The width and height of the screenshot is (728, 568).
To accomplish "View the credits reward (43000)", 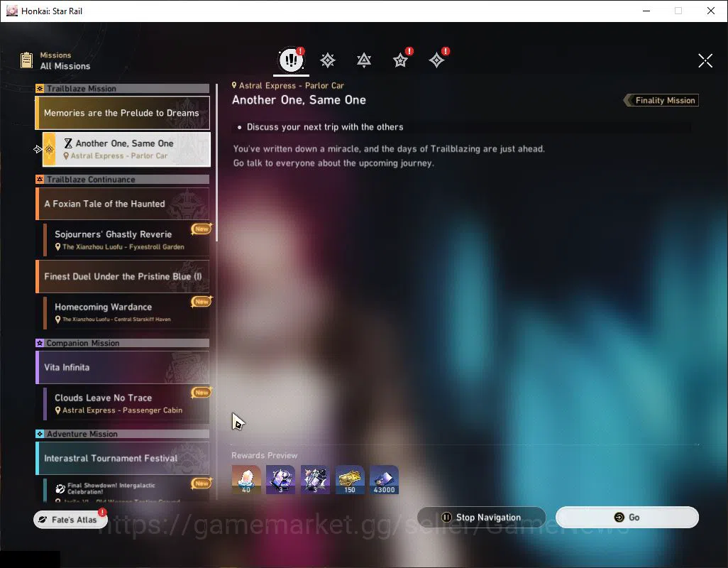I will tap(384, 479).
